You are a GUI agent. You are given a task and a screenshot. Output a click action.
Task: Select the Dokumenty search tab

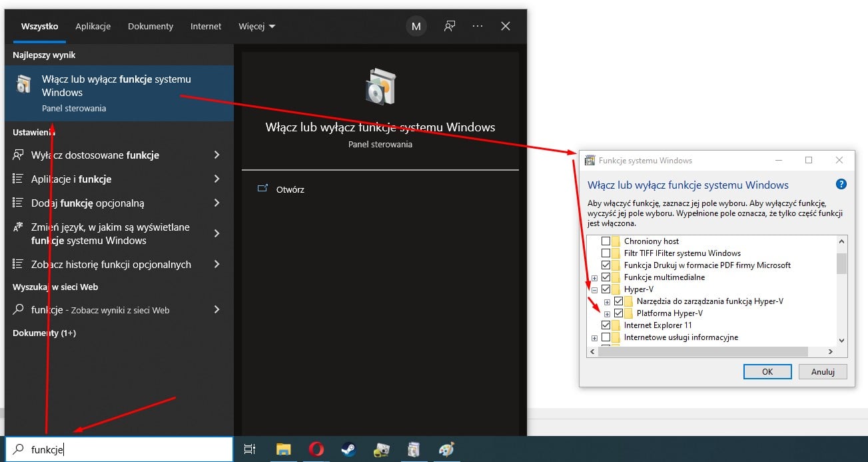(x=151, y=27)
